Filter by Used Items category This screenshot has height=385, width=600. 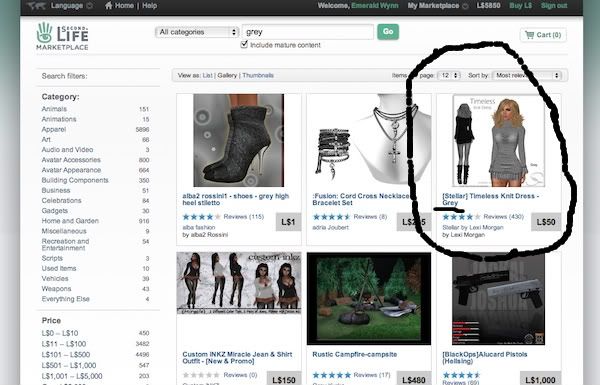pos(59,268)
